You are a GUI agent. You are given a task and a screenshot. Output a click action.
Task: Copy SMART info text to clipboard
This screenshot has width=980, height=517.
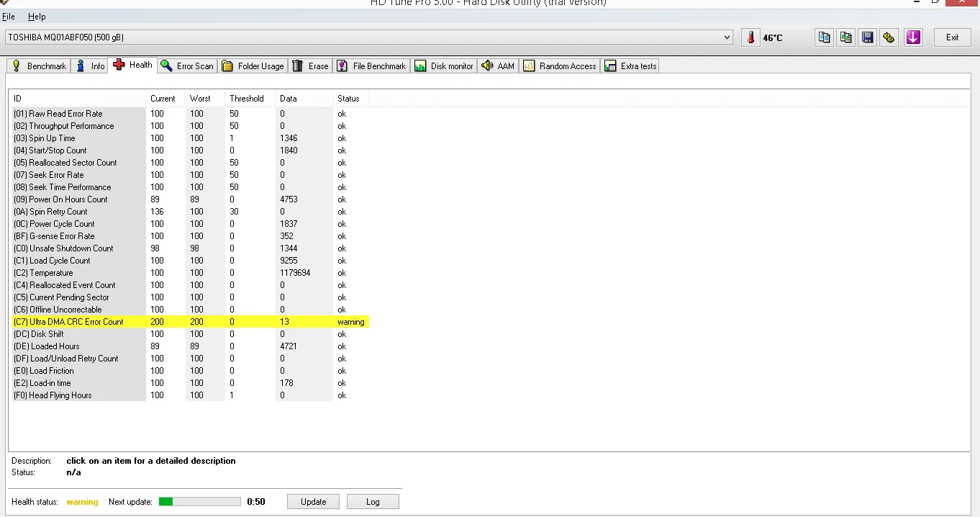coord(824,37)
